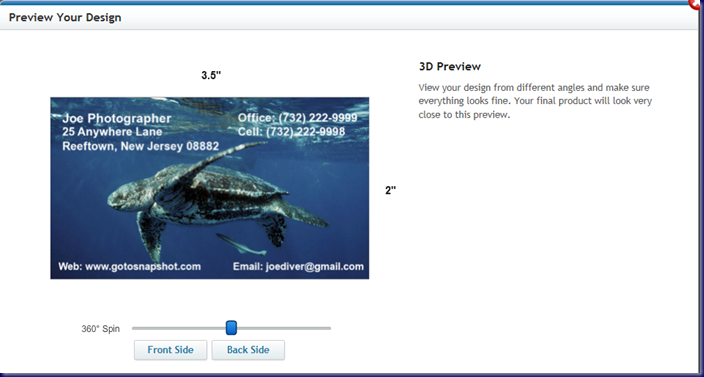Click the blue 360° Spin slider handle

tap(231, 328)
